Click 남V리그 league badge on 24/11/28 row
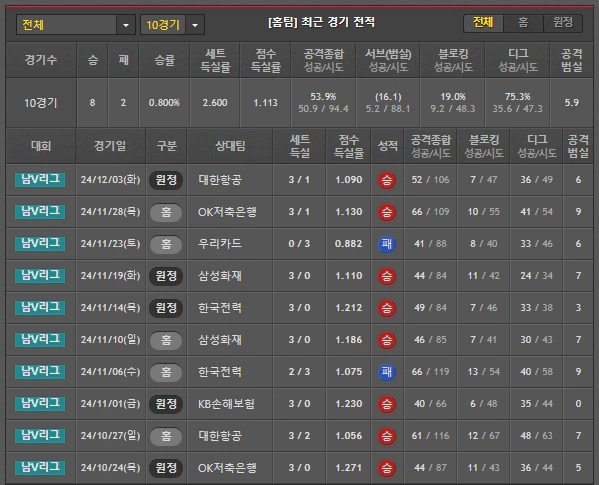Image resolution: width=599 pixels, height=485 pixels. click(40, 212)
